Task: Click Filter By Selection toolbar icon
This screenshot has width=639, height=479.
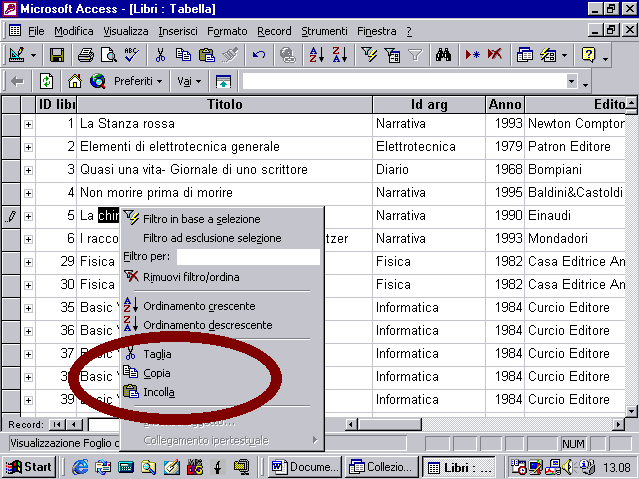Action: [x=369, y=55]
